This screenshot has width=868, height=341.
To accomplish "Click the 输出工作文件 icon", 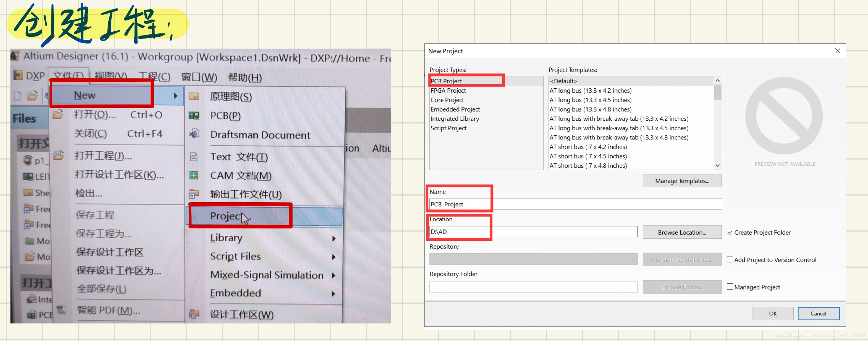I will (194, 194).
